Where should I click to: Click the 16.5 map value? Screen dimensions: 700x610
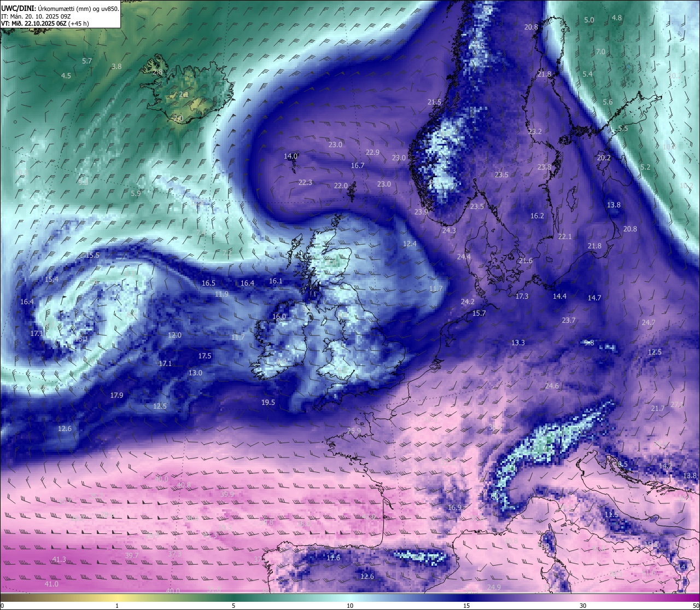click(208, 283)
